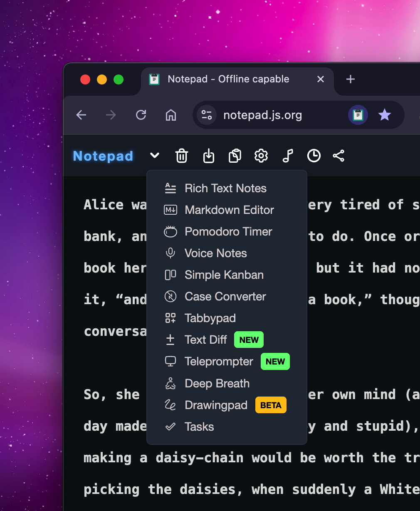Open Rich Text Notes
Viewport: 420px width, 511px height.
click(227, 189)
